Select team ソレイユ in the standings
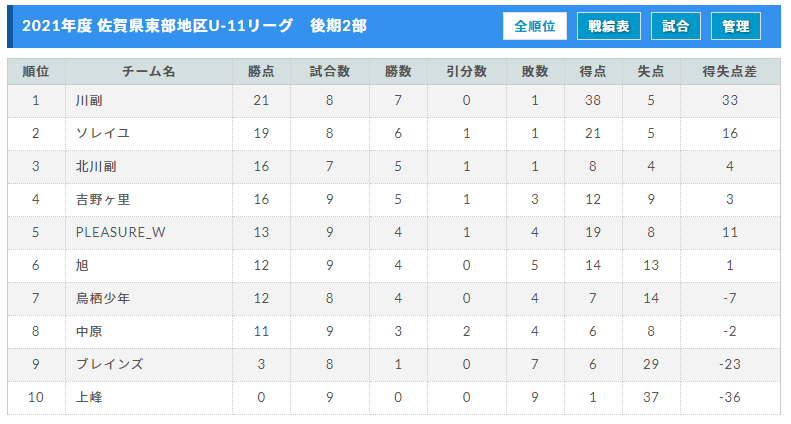Viewport: 791px width, 424px height. 103,133
